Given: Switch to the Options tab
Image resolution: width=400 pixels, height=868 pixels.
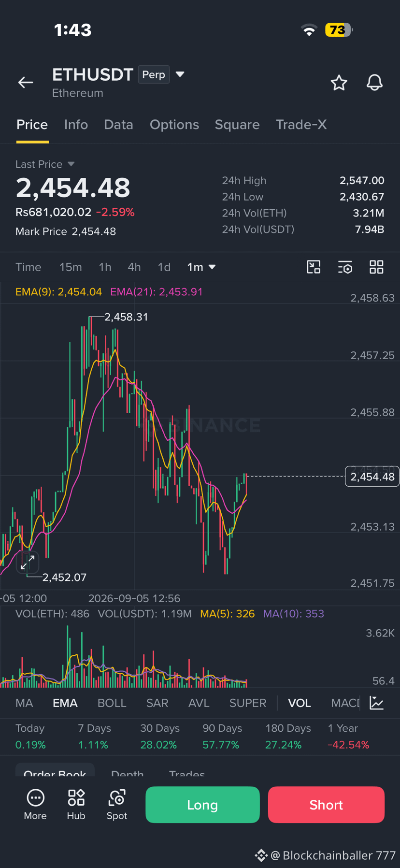Looking at the screenshot, I should click(174, 125).
